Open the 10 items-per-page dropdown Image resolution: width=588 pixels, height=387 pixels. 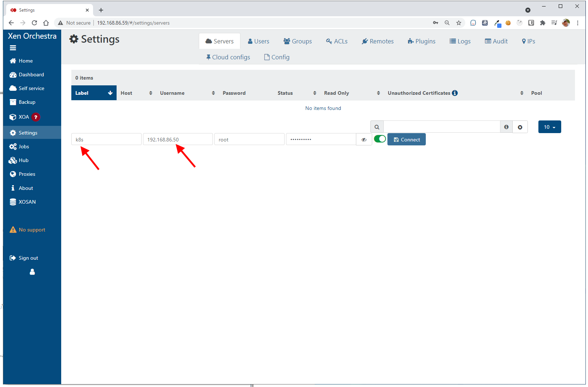pos(549,127)
